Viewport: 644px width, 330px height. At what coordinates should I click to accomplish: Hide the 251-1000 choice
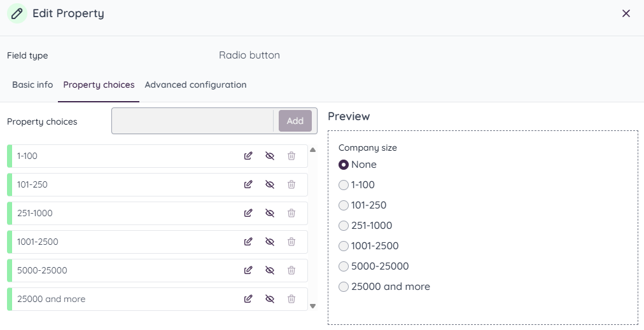point(269,213)
